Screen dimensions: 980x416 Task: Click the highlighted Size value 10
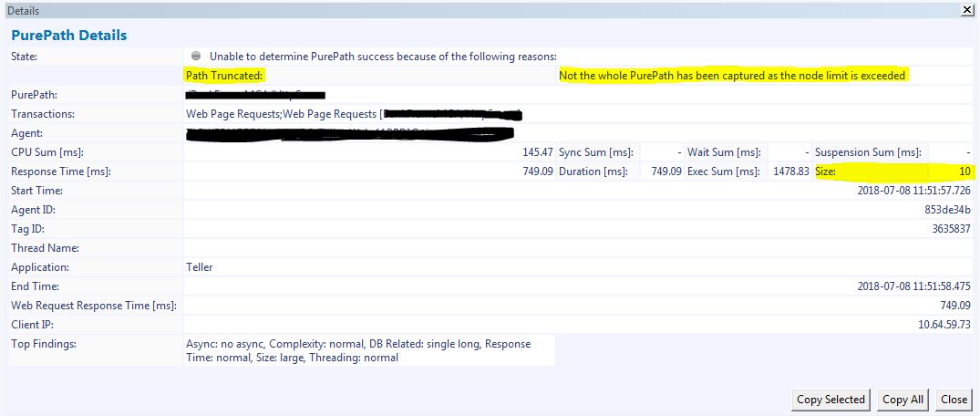(965, 172)
